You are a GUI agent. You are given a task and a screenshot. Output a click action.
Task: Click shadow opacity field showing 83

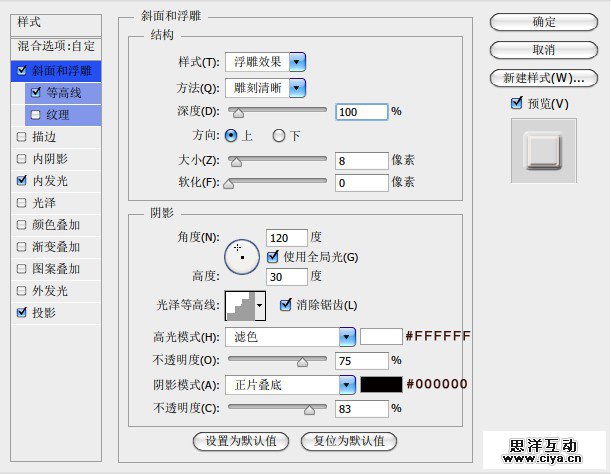pyautogui.click(x=362, y=409)
